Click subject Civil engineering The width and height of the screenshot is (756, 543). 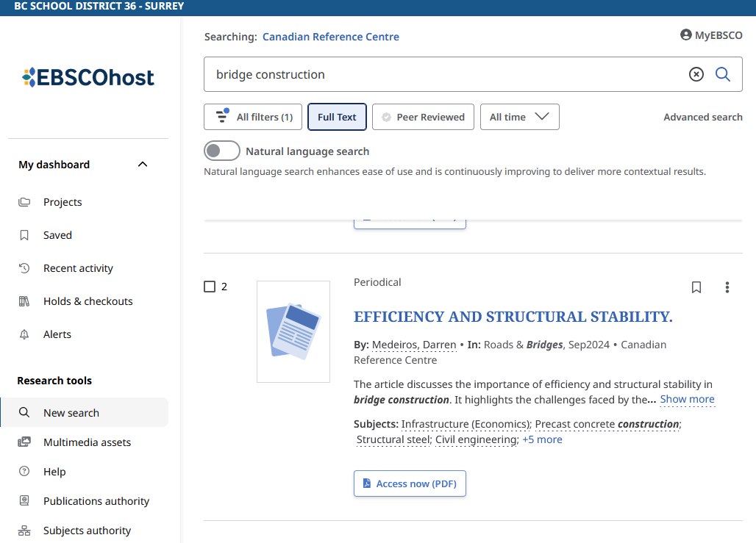475,439
